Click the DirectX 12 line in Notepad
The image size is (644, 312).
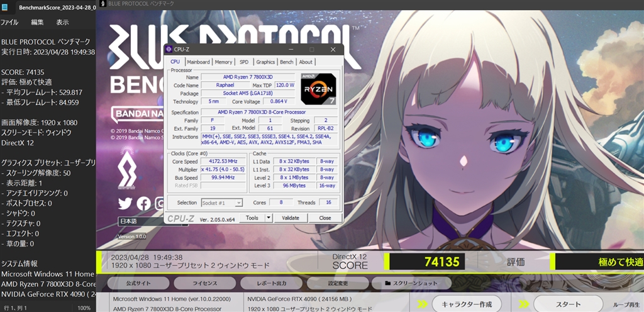tap(18, 143)
